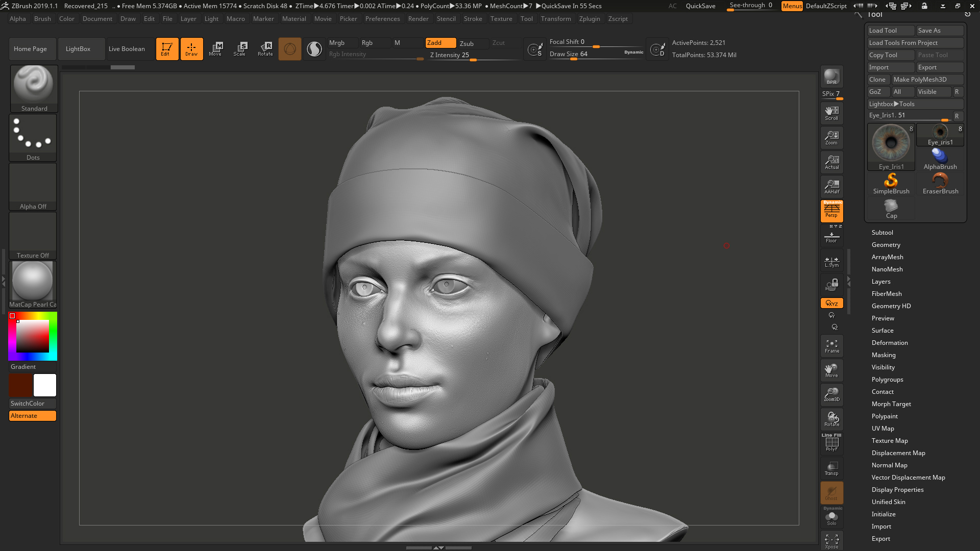The image size is (980, 551).
Task: Select the Eye_Iris1 tool thumbnail
Action: (x=891, y=144)
